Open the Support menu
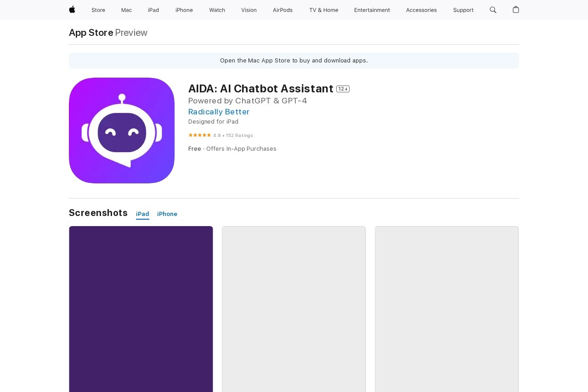 pos(463,10)
